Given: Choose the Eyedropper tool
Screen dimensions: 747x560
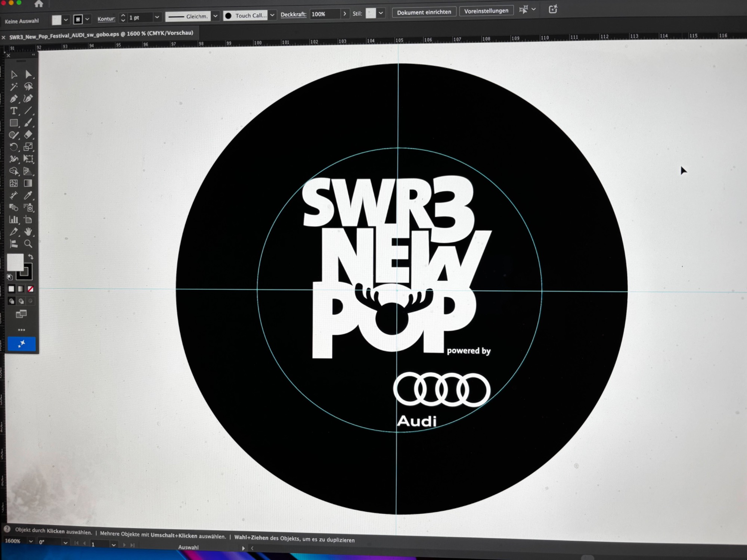Looking at the screenshot, I should [x=28, y=195].
